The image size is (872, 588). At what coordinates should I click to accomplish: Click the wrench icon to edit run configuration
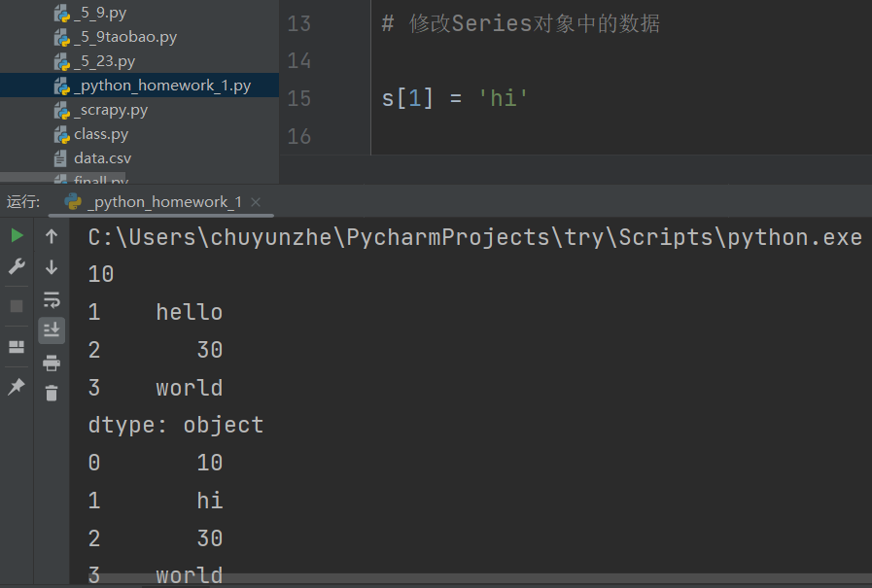(x=17, y=266)
